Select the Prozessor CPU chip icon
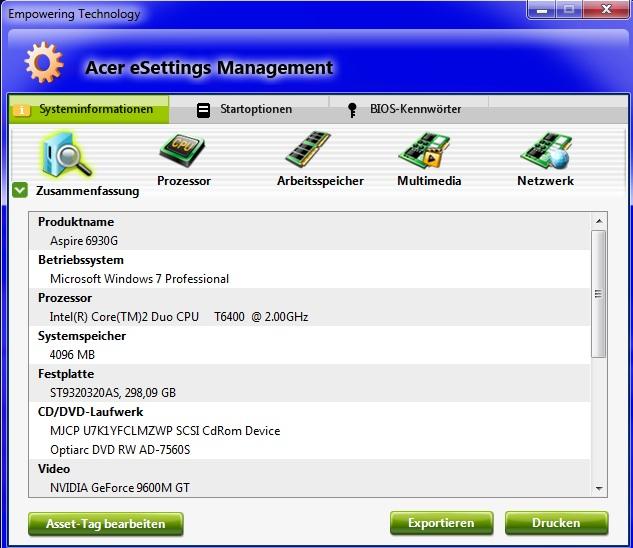Screen dimensions: 633x548 pyautogui.click(x=182, y=151)
